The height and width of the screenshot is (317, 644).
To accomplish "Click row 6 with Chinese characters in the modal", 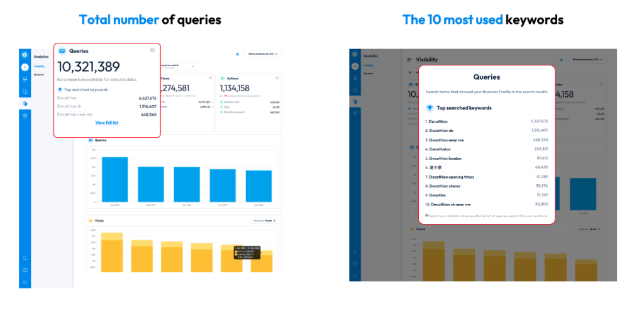I will pyautogui.click(x=487, y=167).
